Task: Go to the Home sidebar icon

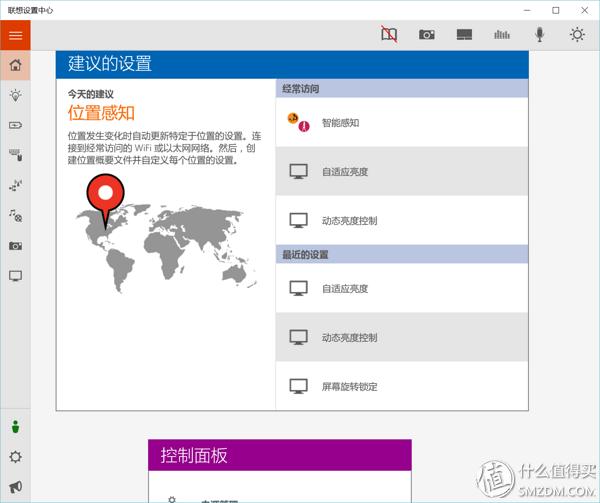Action: coord(15,66)
